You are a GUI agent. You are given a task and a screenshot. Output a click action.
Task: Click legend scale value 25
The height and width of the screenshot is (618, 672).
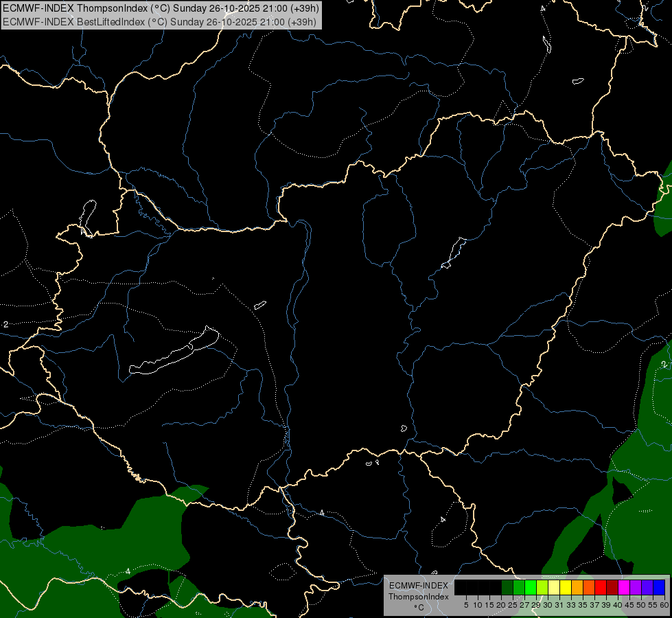(x=513, y=605)
